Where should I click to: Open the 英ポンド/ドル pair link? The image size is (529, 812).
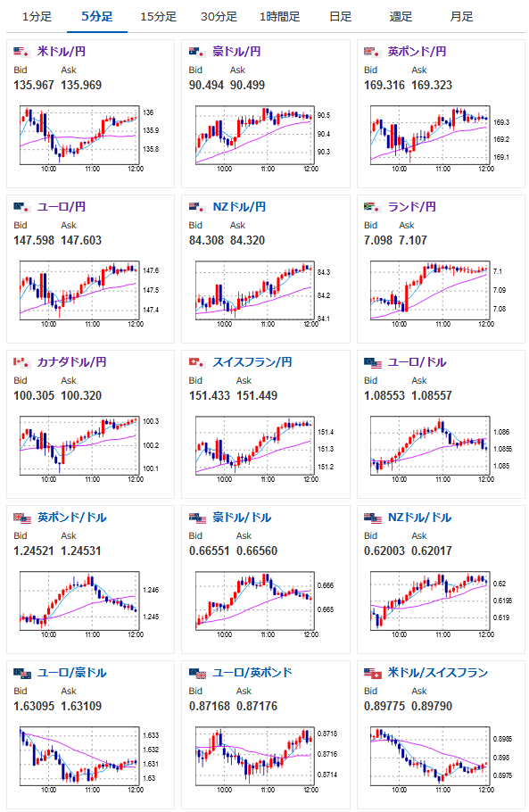72,518
